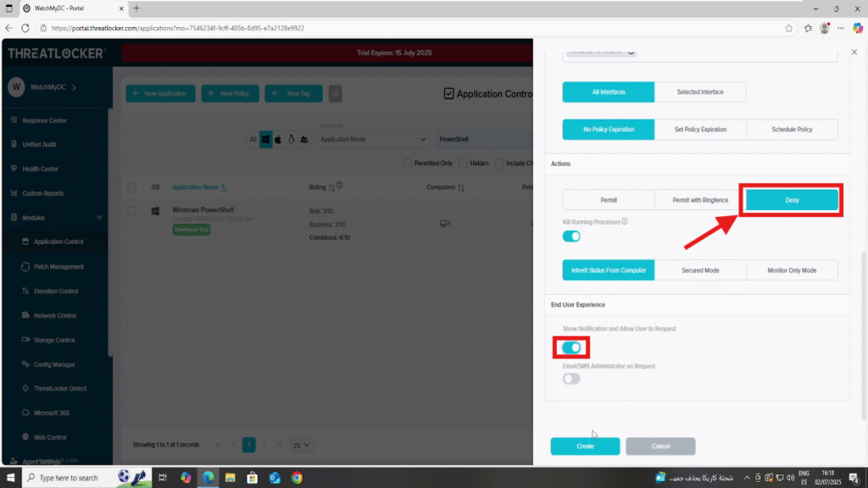Open Unified Audit in sidebar
The height and width of the screenshot is (488, 868).
[39, 144]
